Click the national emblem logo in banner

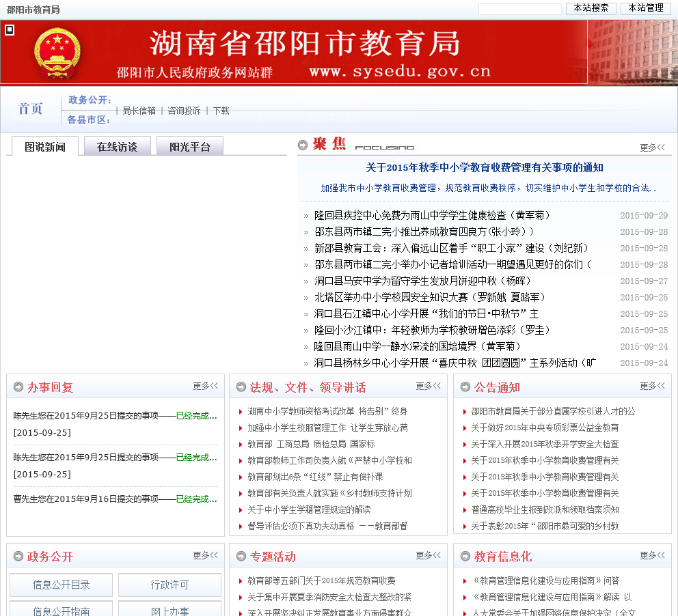[57, 53]
